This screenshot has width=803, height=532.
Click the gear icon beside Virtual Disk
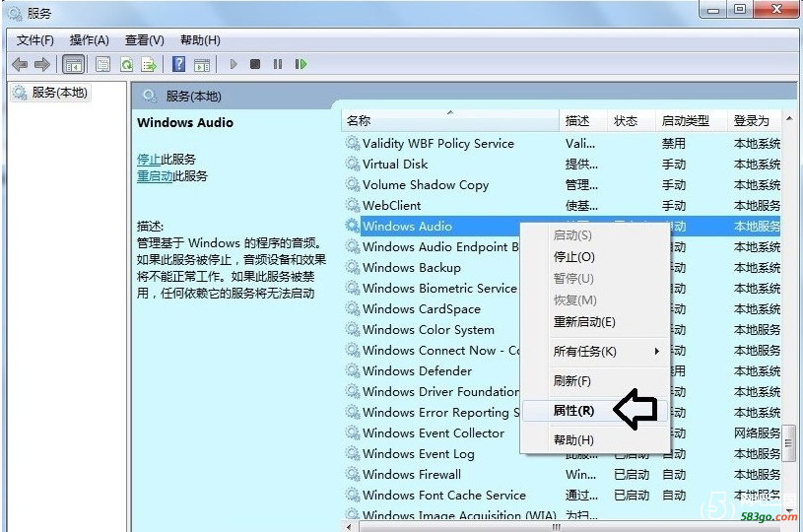tap(353, 164)
